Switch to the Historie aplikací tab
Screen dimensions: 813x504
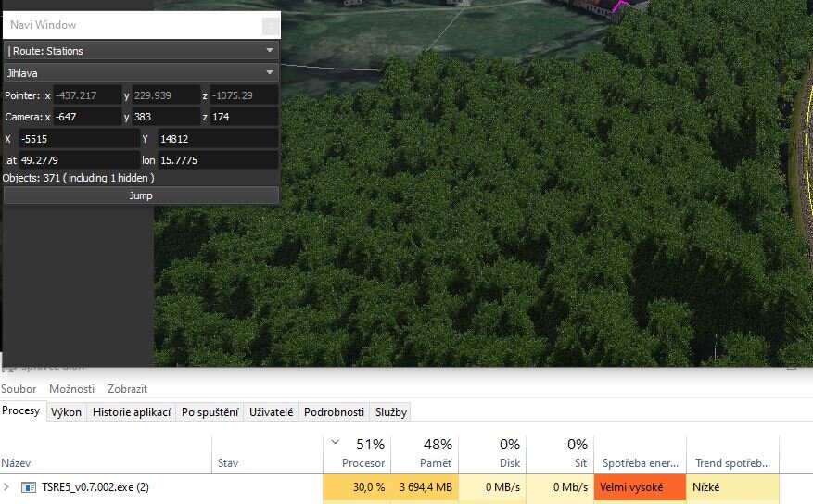pos(131,412)
